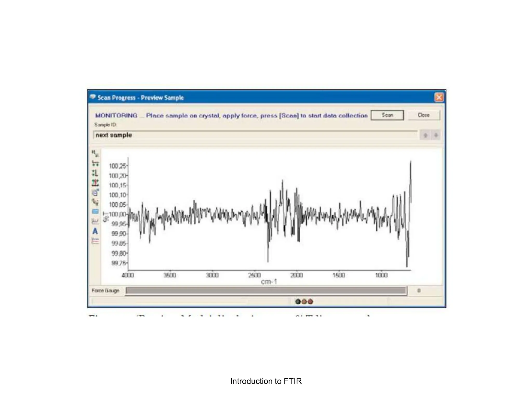Click the red and green peak scaling icon
Screen dimensions: 532x399
tap(95, 183)
